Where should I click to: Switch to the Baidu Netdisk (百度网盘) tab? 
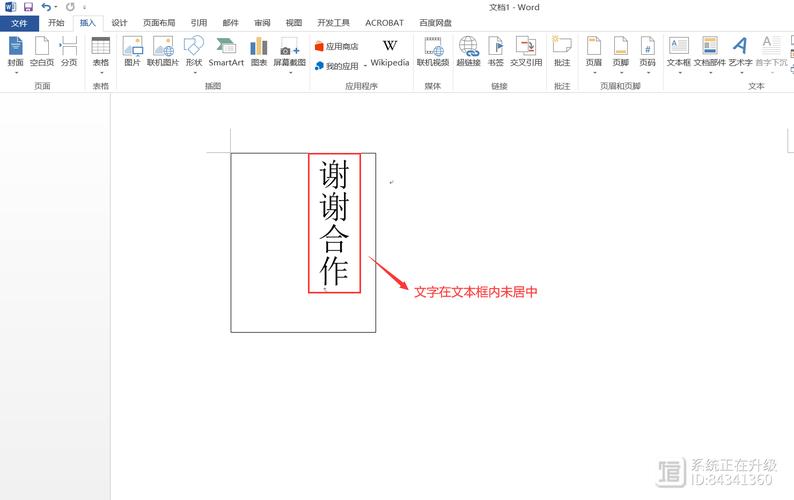pyautogui.click(x=435, y=23)
